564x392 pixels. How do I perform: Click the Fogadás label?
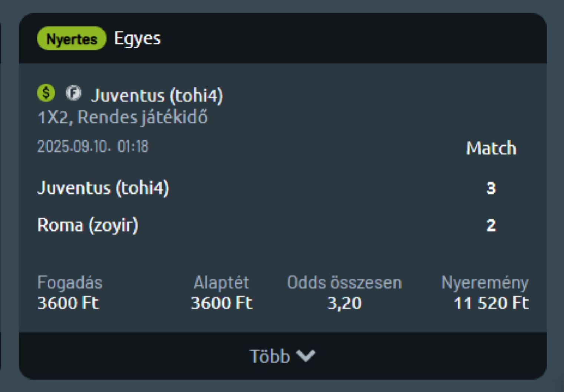(x=70, y=283)
